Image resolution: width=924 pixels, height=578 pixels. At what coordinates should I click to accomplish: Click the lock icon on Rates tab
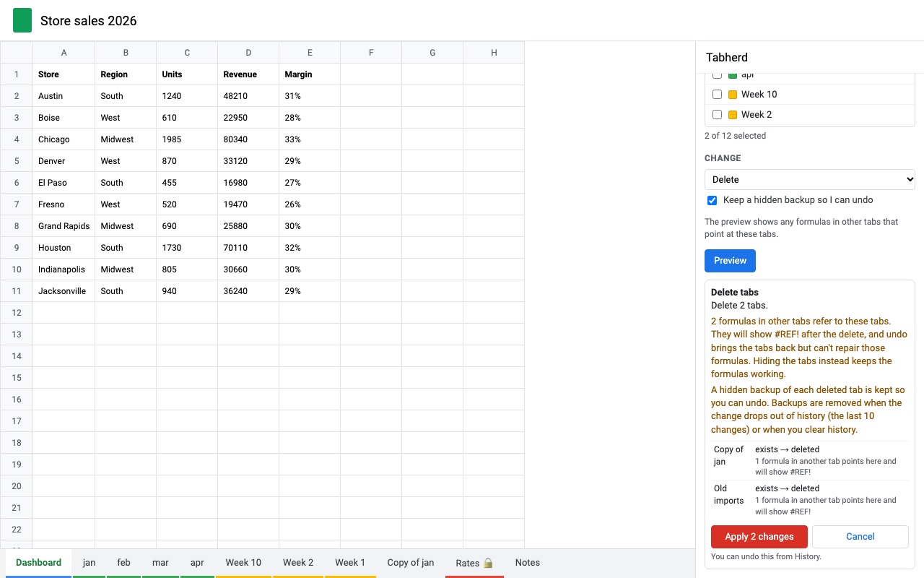tap(488, 563)
